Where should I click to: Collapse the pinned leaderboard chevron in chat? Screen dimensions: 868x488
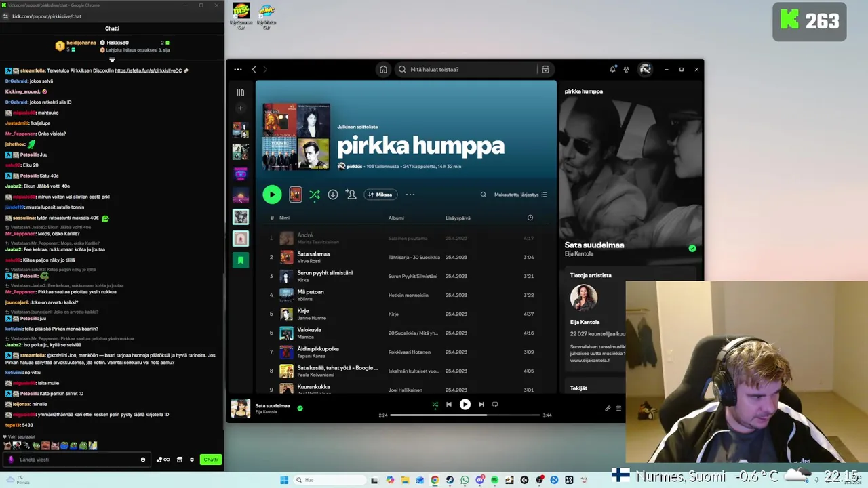[x=113, y=60]
